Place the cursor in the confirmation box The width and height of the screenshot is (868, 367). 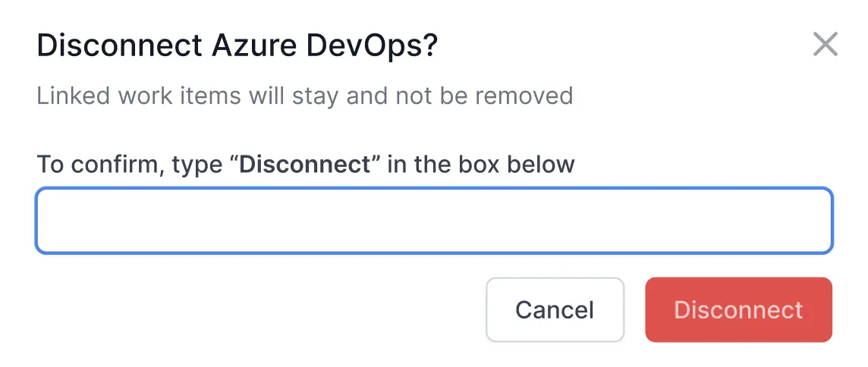[x=434, y=221]
